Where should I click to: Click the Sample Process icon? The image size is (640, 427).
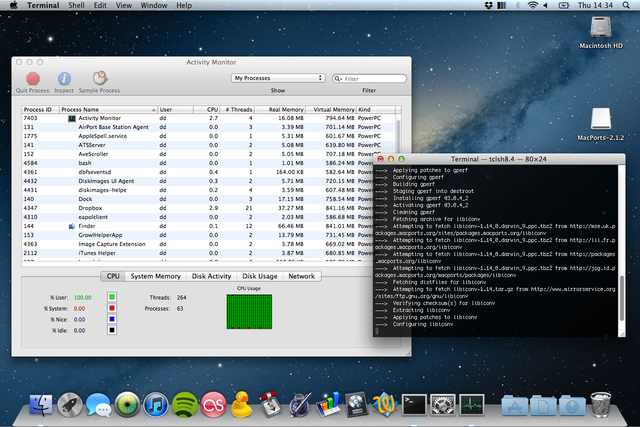pyautogui.click(x=100, y=78)
